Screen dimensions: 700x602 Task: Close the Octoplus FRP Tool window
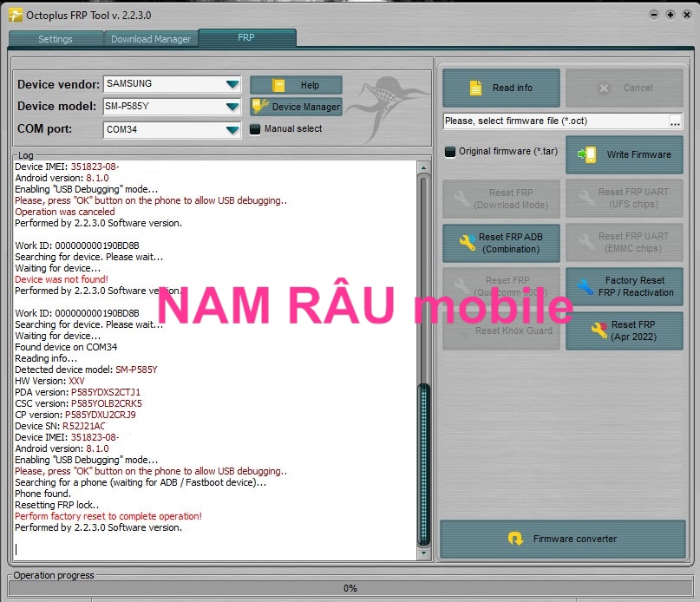[x=687, y=15]
